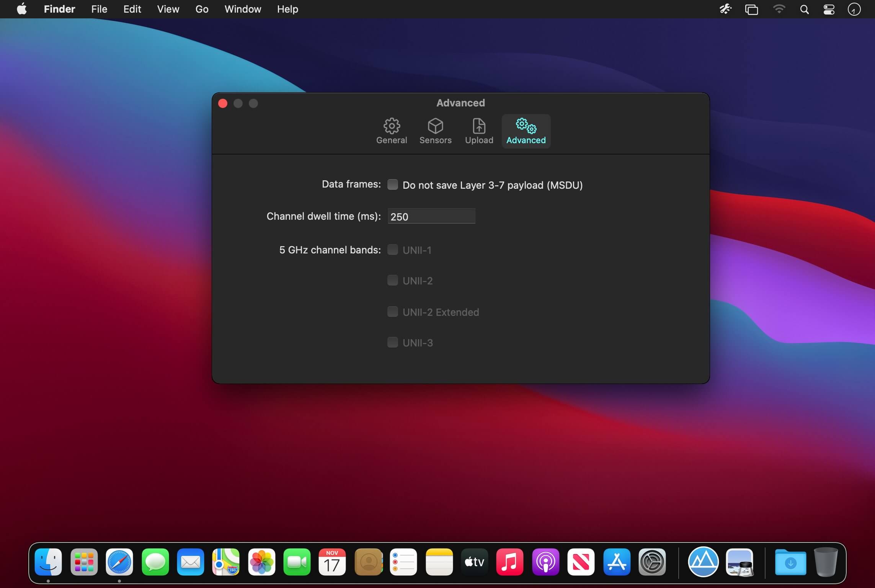Viewport: 875px width, 588px height.
Task: Select the Advanced preferences tab
Action: 526,131
